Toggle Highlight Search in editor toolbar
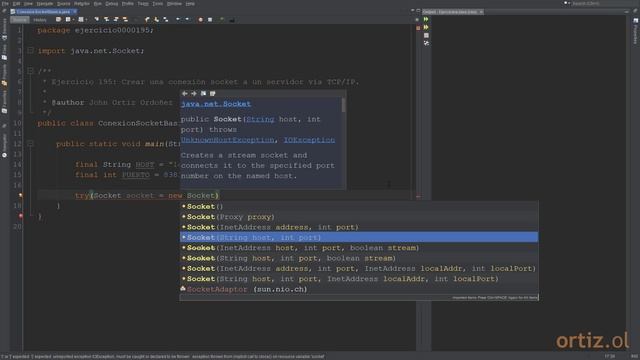Screen dimensions: 640x360 click(x=125, y=20)
